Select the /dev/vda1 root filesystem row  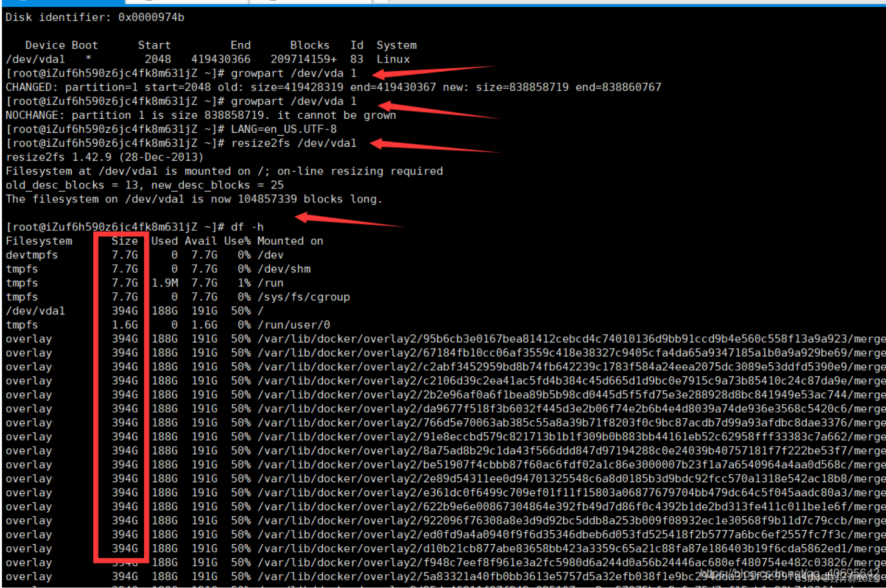point(144,311)
